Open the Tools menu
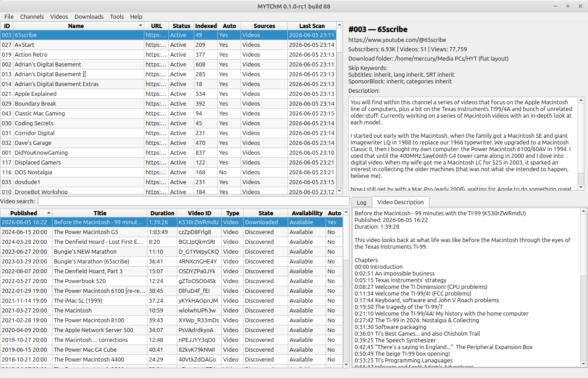Viewport: 588px width, 378px height. click(x=117, y=16)
